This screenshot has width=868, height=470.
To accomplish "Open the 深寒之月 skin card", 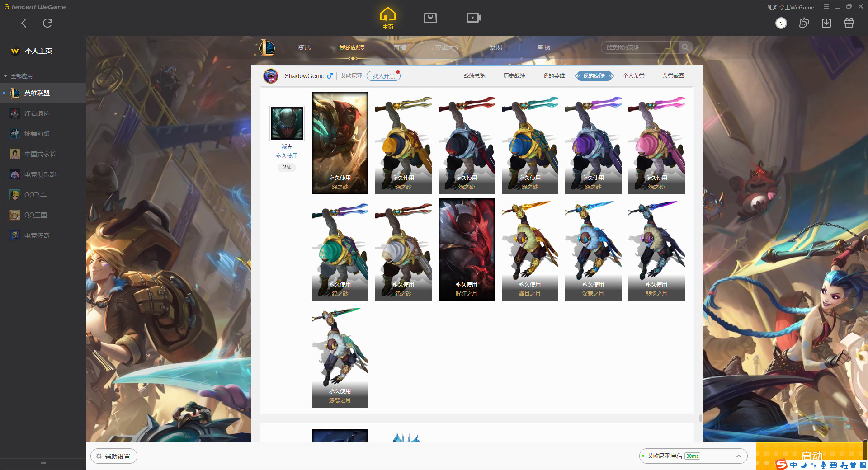I will coord(593,250).
